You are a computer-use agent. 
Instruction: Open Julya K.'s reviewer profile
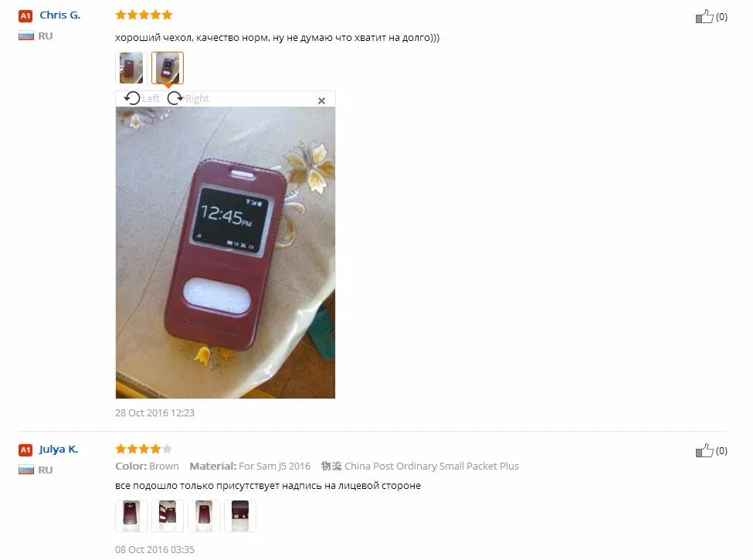coord(59,449)
